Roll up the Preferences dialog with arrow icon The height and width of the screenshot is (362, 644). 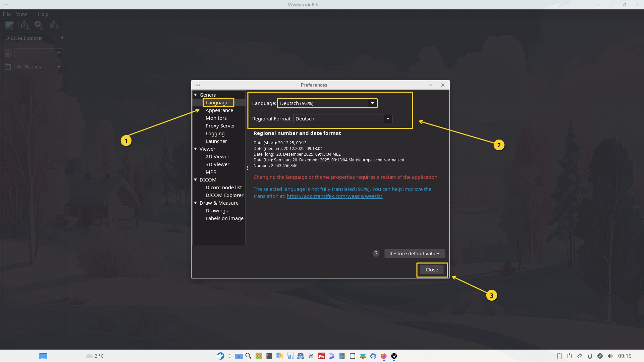[x=430, y=85]
